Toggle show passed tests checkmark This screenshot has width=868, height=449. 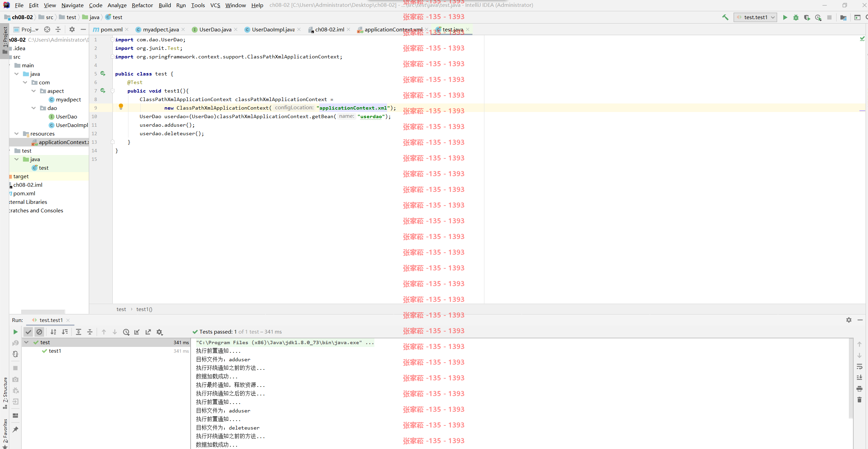[28, 332]
